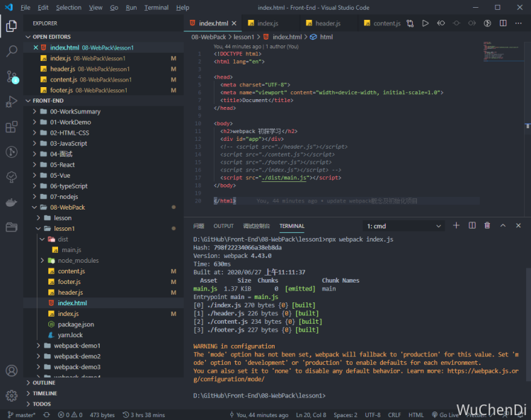
Task: Close the terminal panel
Action: (x=518, y=225)
